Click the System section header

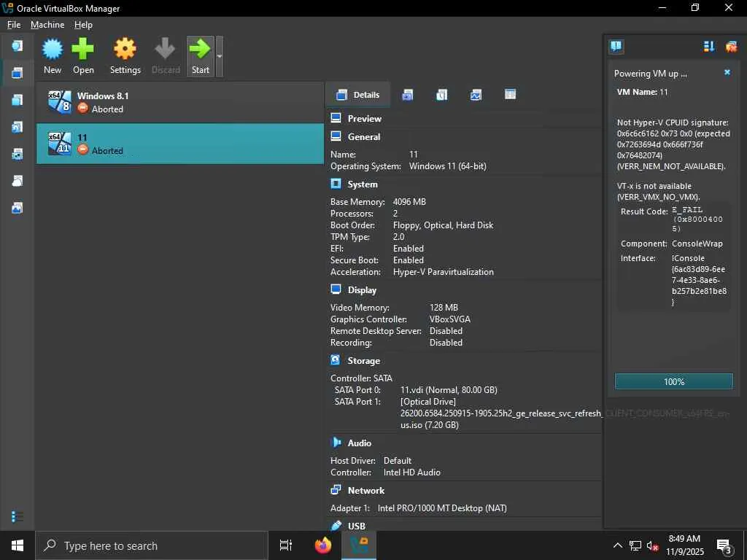(x=363, y=184)
